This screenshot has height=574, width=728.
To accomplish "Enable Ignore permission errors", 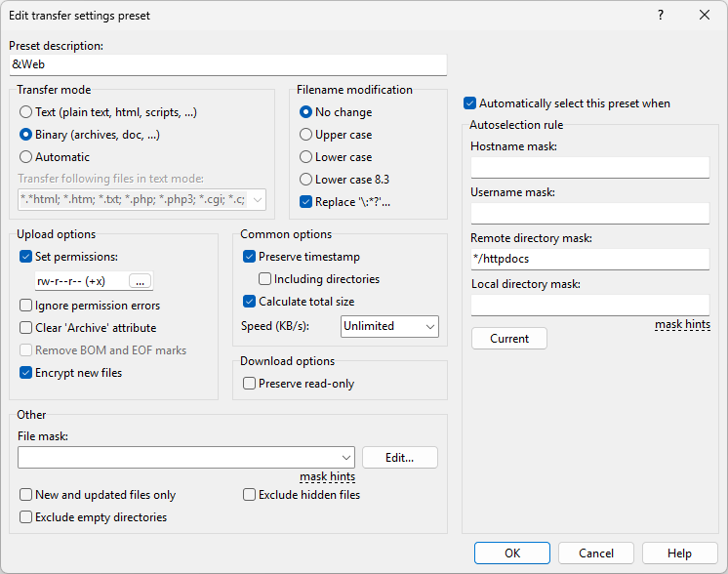I will point(26,306).
